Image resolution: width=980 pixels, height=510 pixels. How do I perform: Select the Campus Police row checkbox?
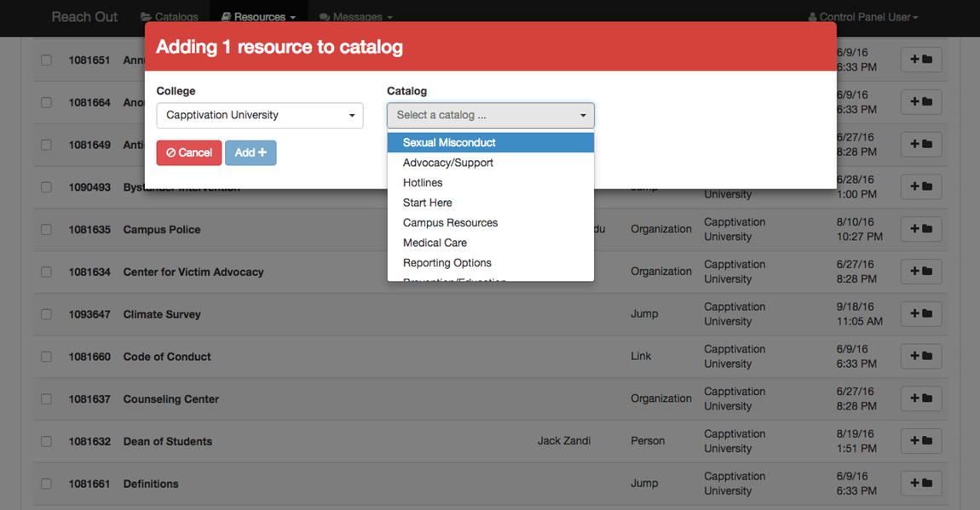[x=46, y=230]
